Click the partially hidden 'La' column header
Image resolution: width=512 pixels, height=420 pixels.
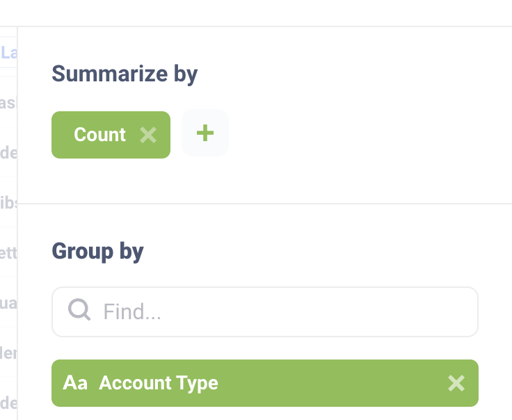pyautogui.click(x=9, y=52)
